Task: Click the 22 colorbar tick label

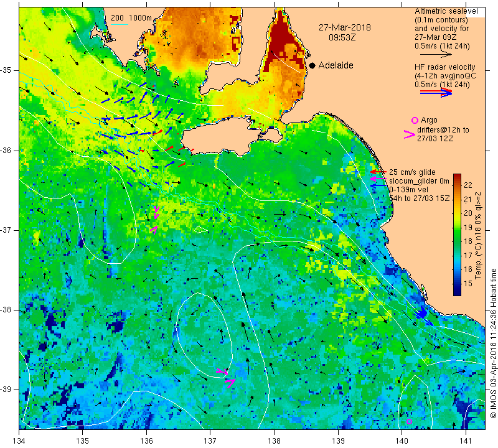Action: click(468, 185)
